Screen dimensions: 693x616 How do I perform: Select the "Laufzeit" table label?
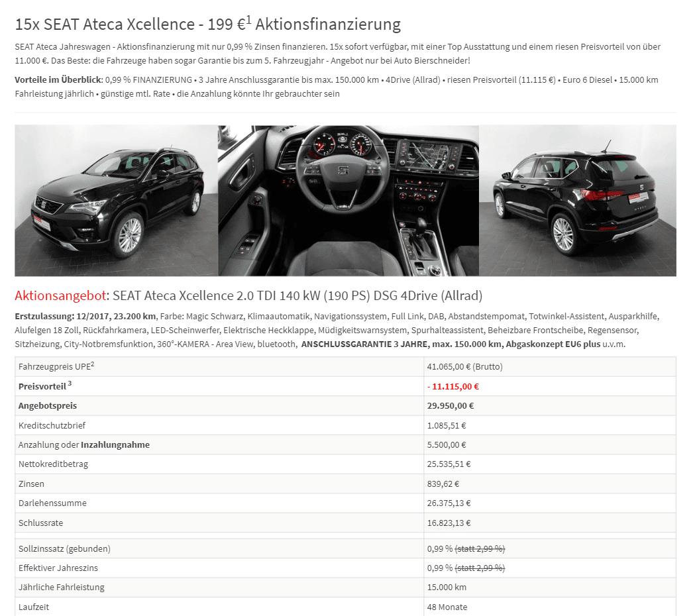(x=34, y=607)
